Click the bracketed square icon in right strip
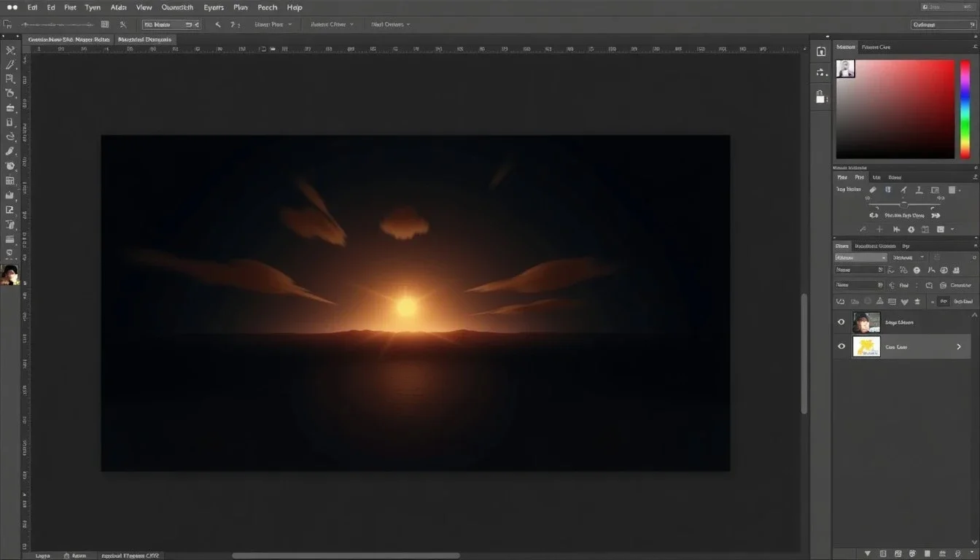 (x=821, y=51)
